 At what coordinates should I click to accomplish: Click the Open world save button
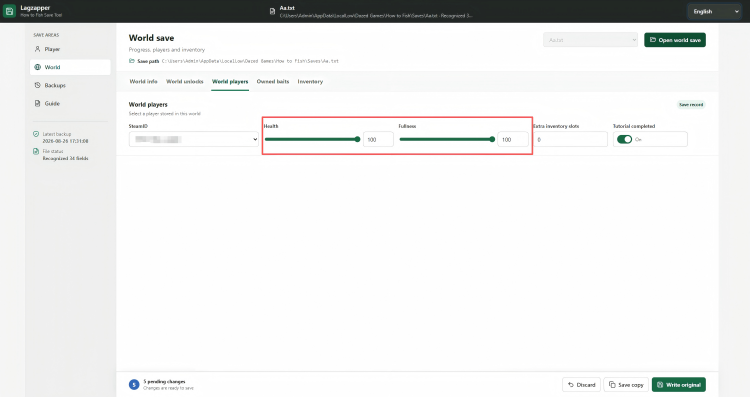point(675,40)
